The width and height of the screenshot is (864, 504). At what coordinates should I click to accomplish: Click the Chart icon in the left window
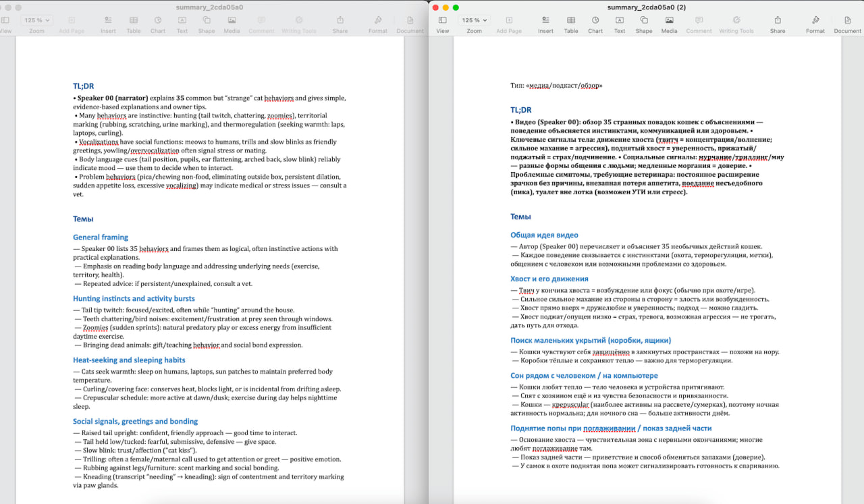pos(158,20)
